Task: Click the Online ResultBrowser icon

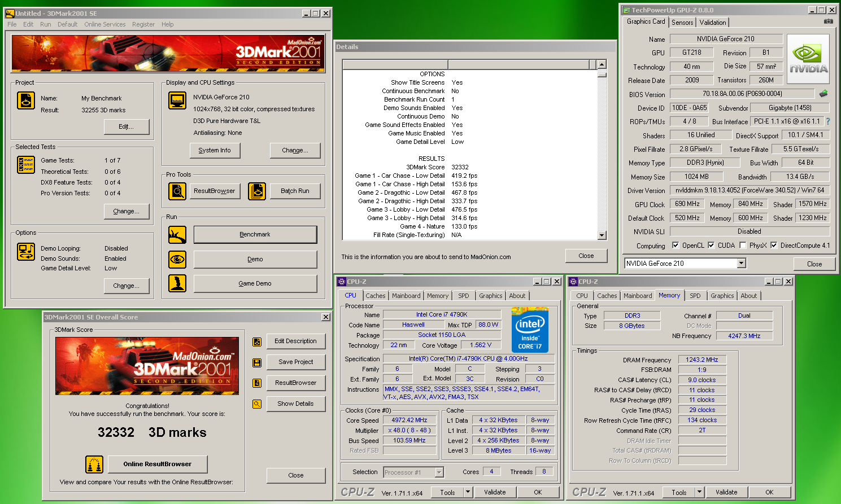Action: coord(94,464)
